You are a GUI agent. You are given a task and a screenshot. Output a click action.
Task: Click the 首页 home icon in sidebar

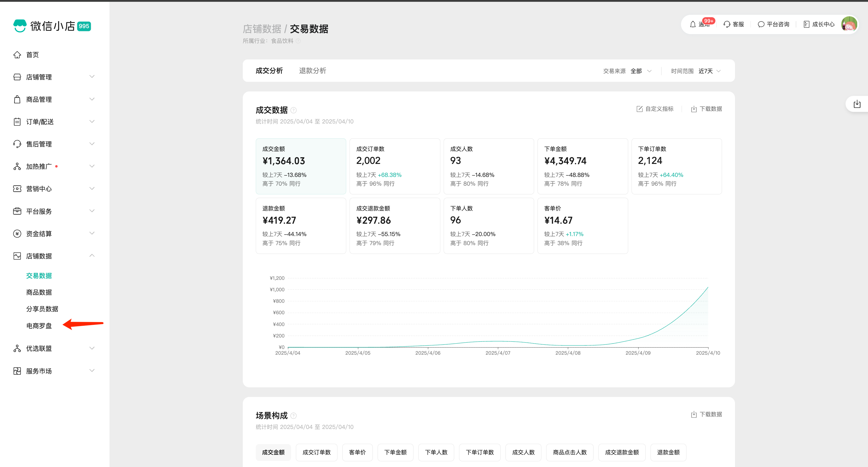(x=17, y=55)
